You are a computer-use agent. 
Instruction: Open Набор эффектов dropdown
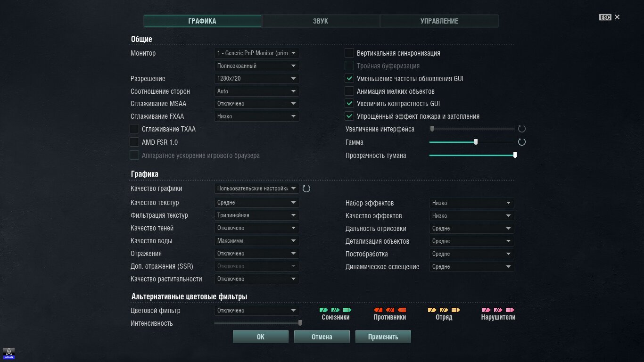tap(472, 203)
